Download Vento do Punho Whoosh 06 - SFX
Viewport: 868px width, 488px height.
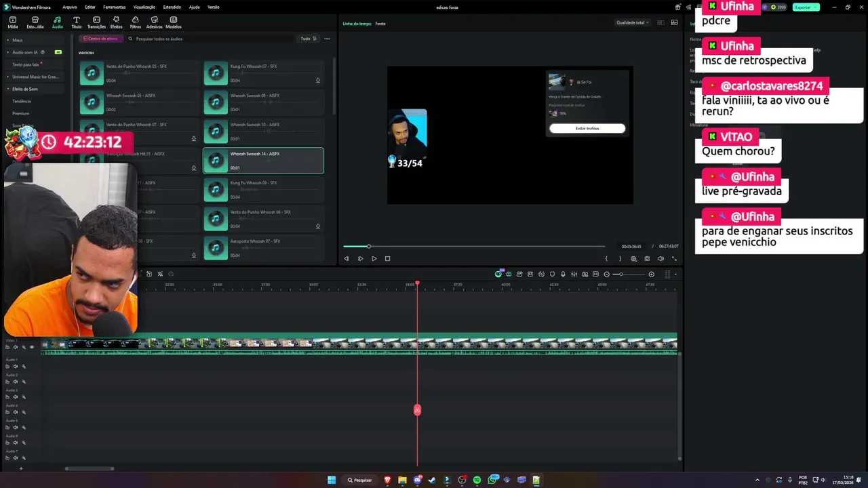pyautogui.click(x=317, y=226)
